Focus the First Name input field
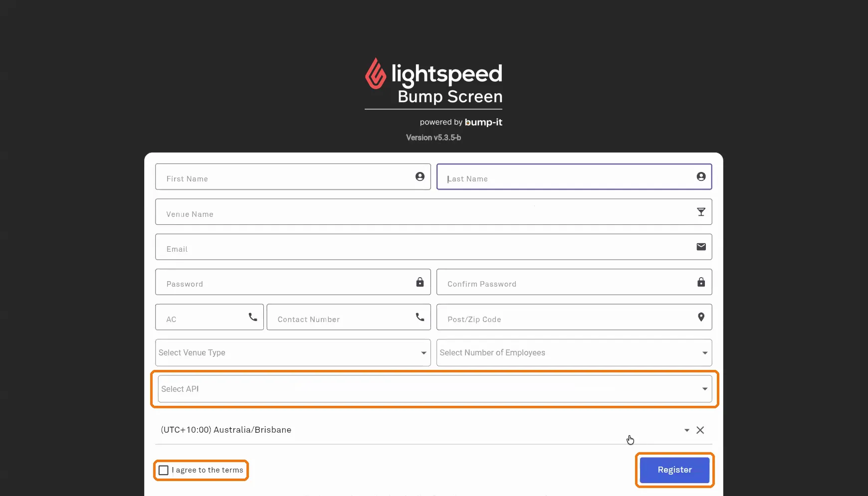The height and width of the screenshot is (496, 868). (293, 176)
